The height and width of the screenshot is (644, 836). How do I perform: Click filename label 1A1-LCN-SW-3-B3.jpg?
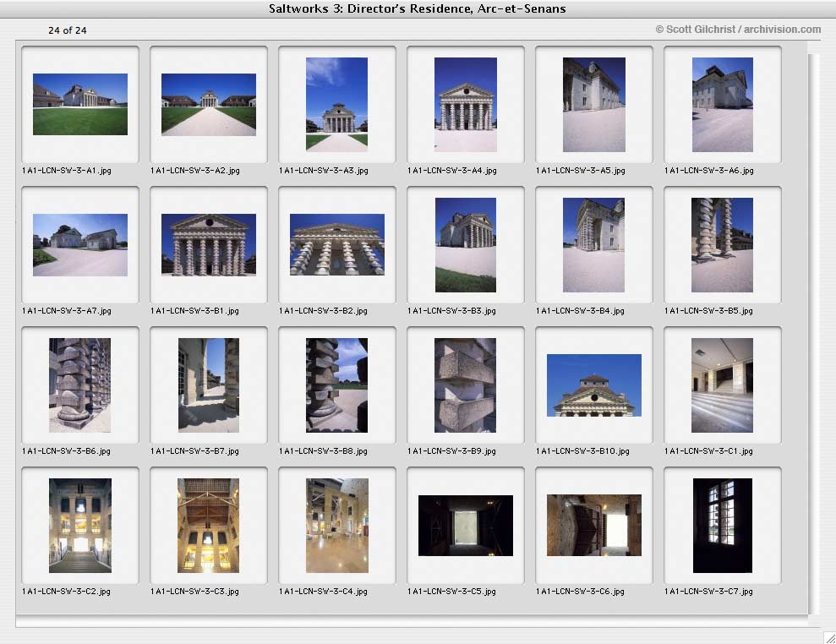451,311
